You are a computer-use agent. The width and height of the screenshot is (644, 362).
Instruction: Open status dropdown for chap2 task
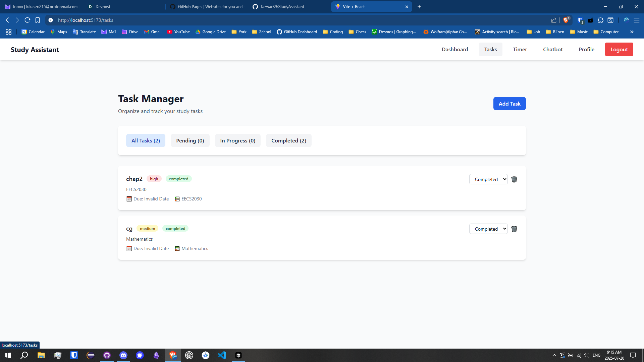[488, 179]
